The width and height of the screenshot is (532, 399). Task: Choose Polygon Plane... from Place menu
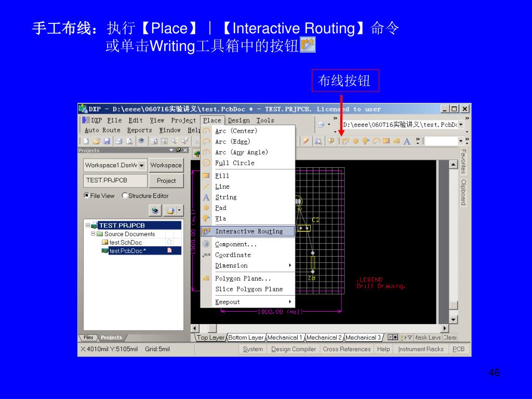[x=248, y=278]
